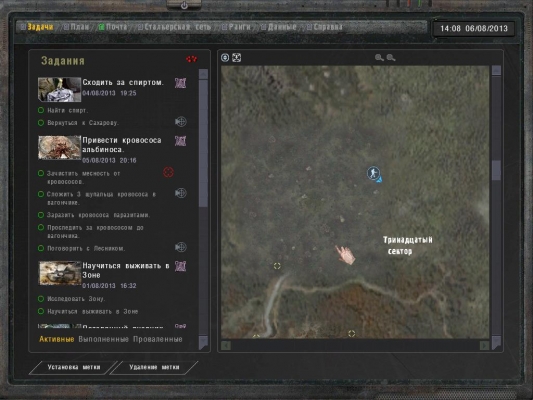Click the power button atop the PDA
Screen dimensions: 533x400
pyautogui.click(x=184, y=5)
